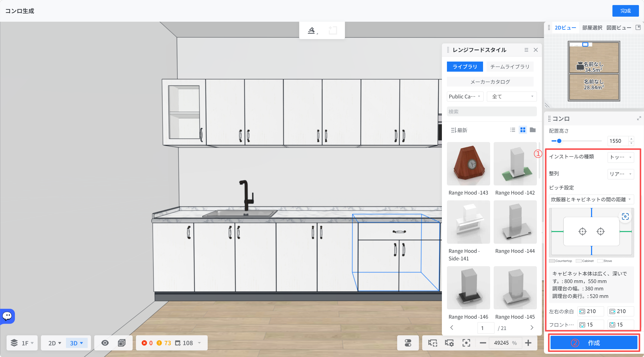Switch library to grid view icon
The width and height of the screenshot is (644, 357).
coord(523,130)
